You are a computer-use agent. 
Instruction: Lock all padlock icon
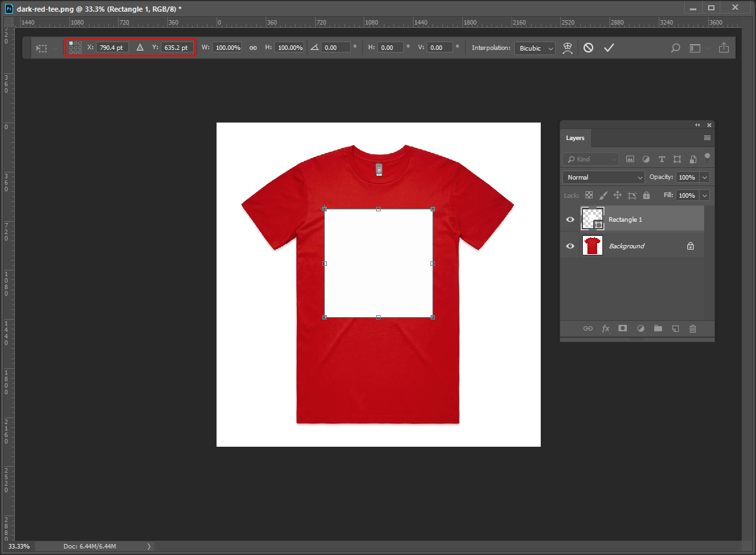646,195
